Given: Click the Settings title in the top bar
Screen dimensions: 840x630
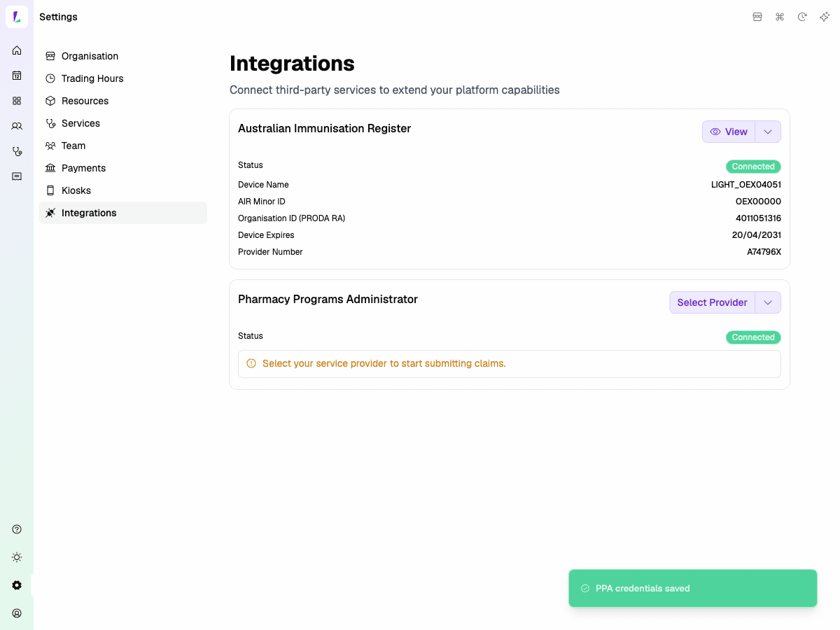Looking at the screenshot, I should click(x=58, y=17).
